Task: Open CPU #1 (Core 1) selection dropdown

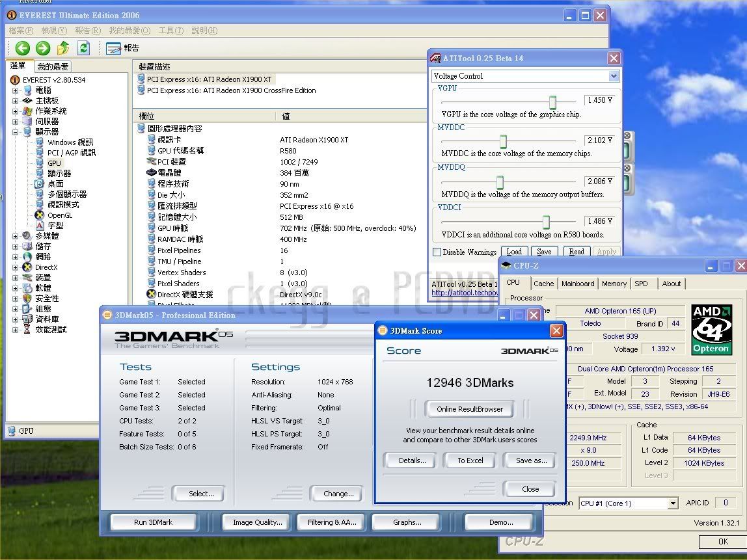Action: point(672,503)
